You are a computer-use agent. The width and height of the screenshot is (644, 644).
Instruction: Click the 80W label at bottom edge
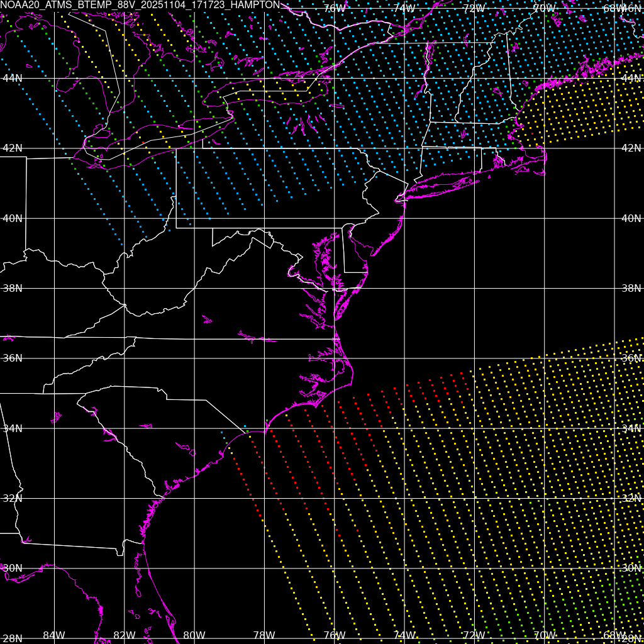click(194, 635)
